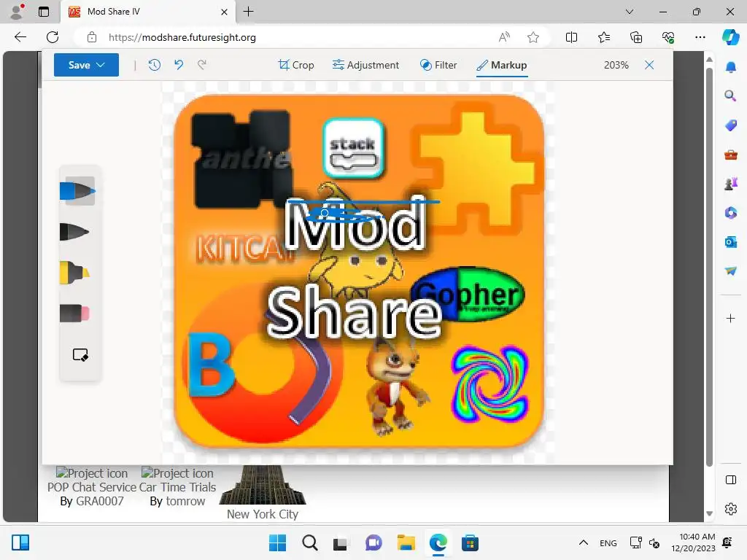Select the eraser tool

[x=75, y=314]
